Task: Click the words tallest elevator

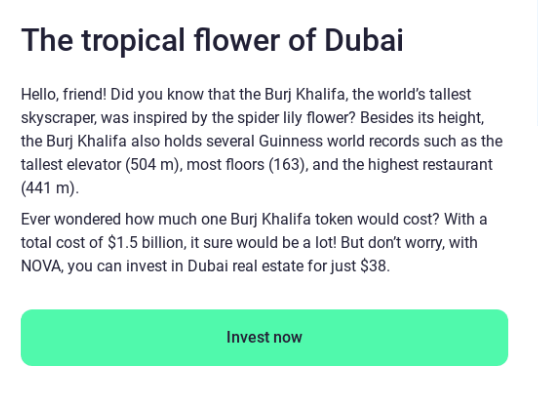Action: tap(71, 165)
